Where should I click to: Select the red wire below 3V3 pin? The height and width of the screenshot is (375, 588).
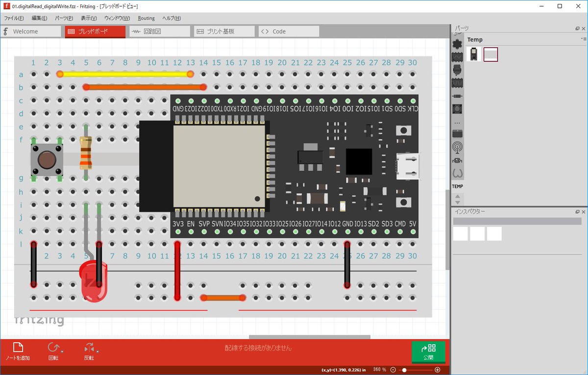pos(177,271)
